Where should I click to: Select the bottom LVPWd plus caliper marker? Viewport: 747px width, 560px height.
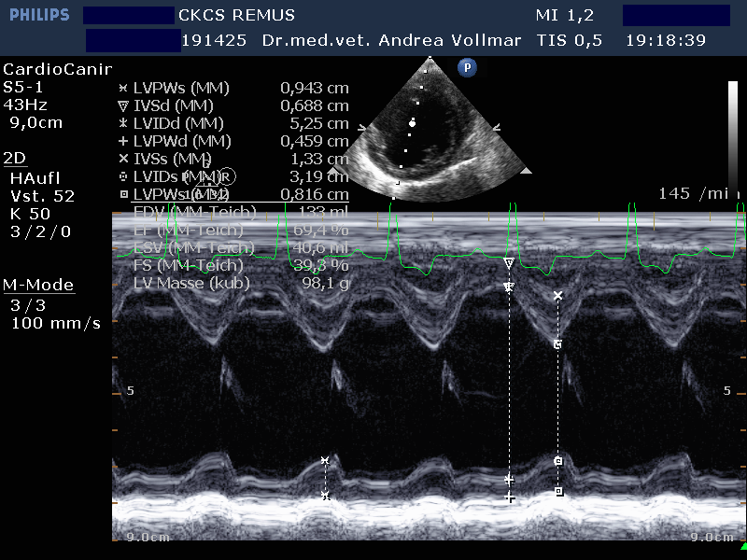click(x=509, y=498)
